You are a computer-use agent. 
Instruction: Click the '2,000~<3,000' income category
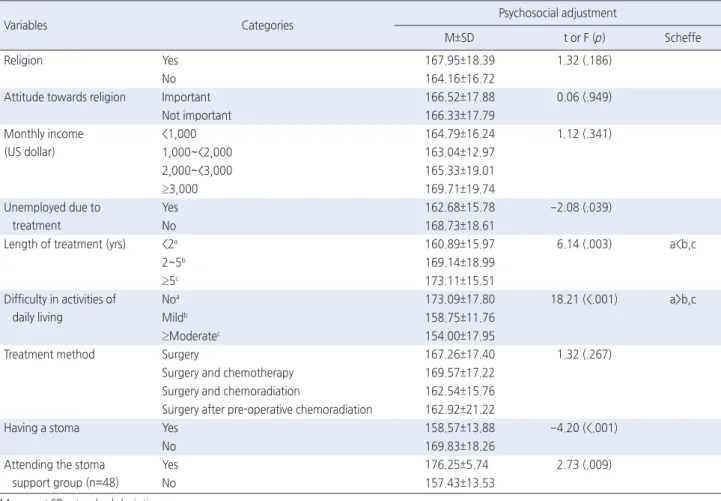[197, 171]
